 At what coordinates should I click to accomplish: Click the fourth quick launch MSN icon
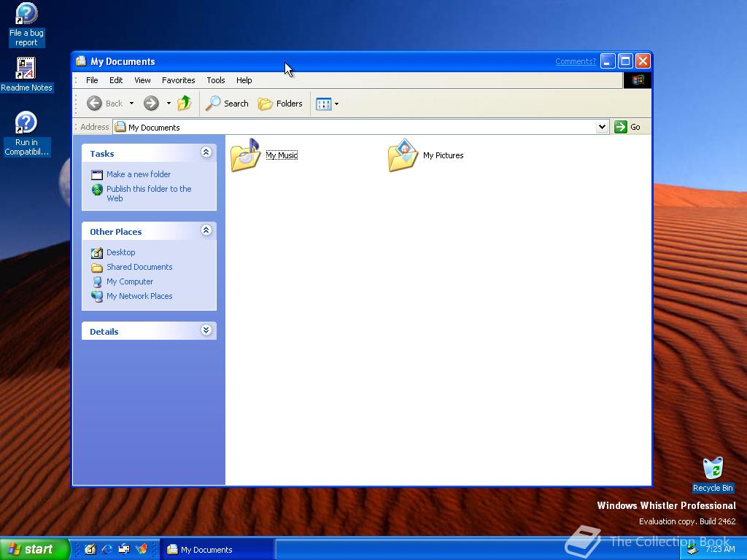pyautogui.click(x=141, y=549)
